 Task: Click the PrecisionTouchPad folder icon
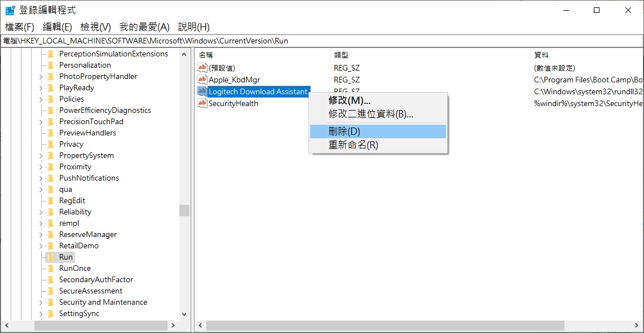(51, 122)
